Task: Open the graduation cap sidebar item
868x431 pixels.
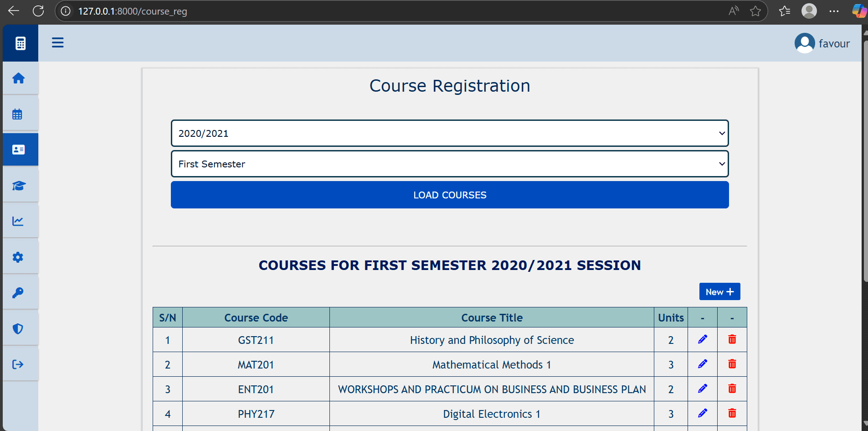Action: pyautogui.click(x=19, y=186)
